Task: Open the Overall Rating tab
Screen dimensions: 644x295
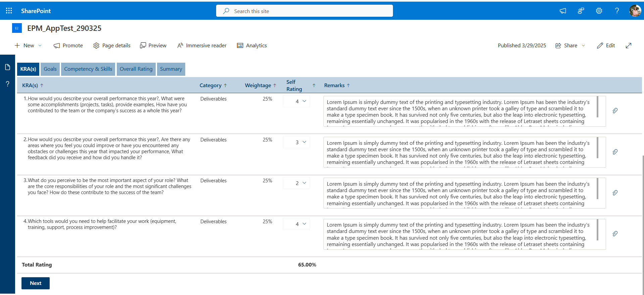Action: [x=136, y=69]
